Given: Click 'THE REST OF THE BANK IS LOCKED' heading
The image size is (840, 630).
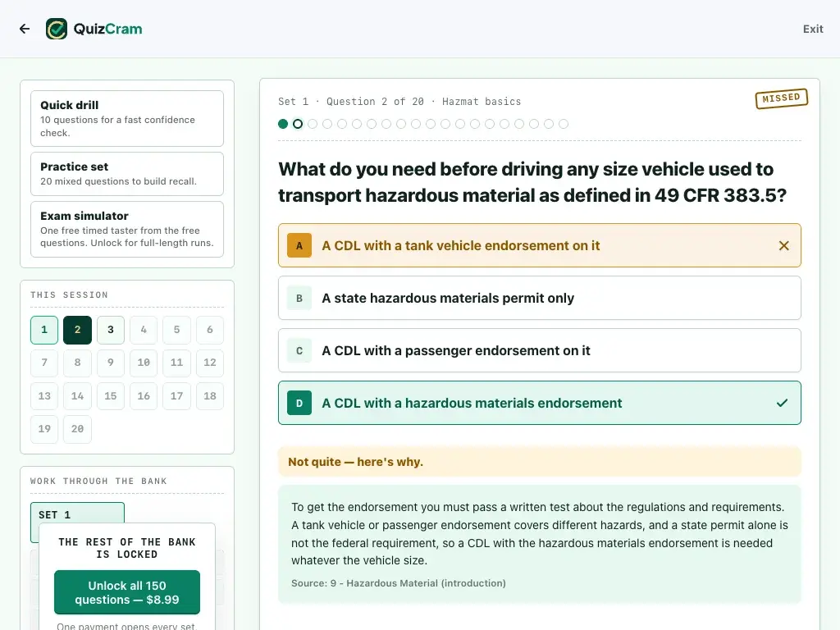Looking at the screenshot, I should click(x=127, y=548).
